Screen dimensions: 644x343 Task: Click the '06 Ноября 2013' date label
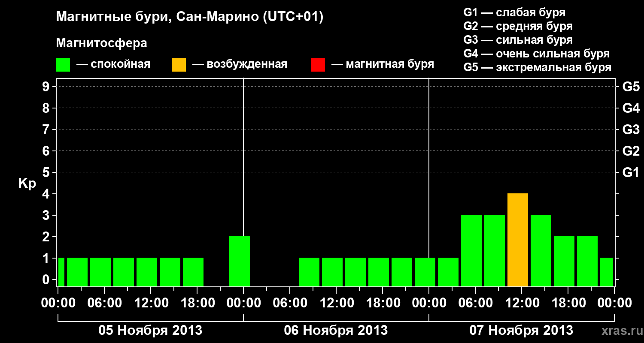(x=336, y=331)
